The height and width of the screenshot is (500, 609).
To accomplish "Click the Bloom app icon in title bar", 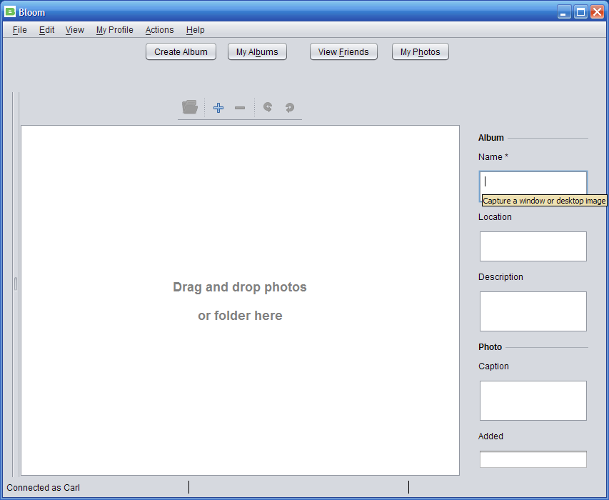I will click(10, 12).
